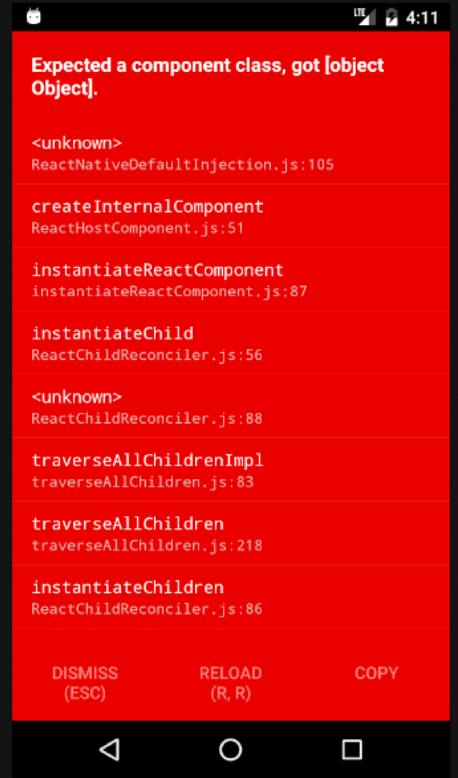The width and height of the screenshot is (458, 778).
Task: Open the Recents square navigation icon
Action: (352, 749)
